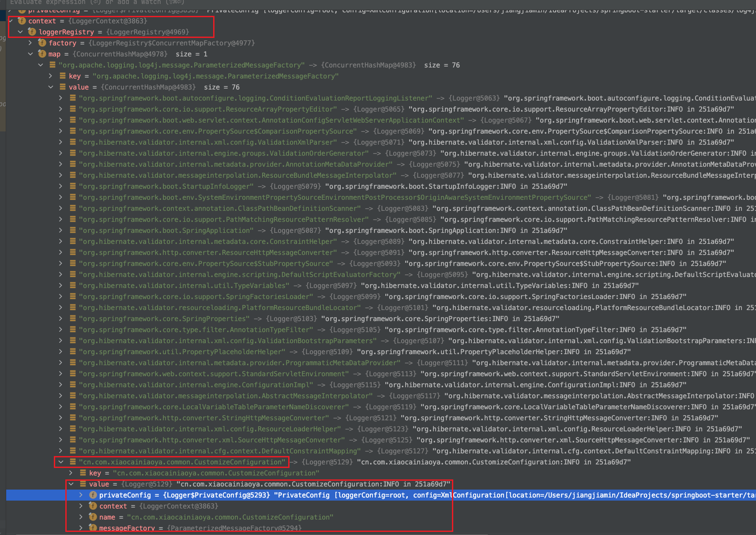
Task: Select the SystemEnvironmentPropertySourceEnvironmentPostProcessor logger row
Action: (x=381, y=197)
